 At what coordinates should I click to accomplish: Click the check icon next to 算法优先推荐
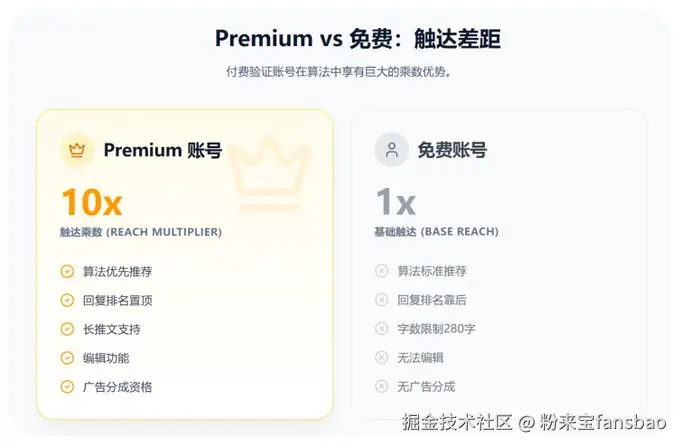67,272
